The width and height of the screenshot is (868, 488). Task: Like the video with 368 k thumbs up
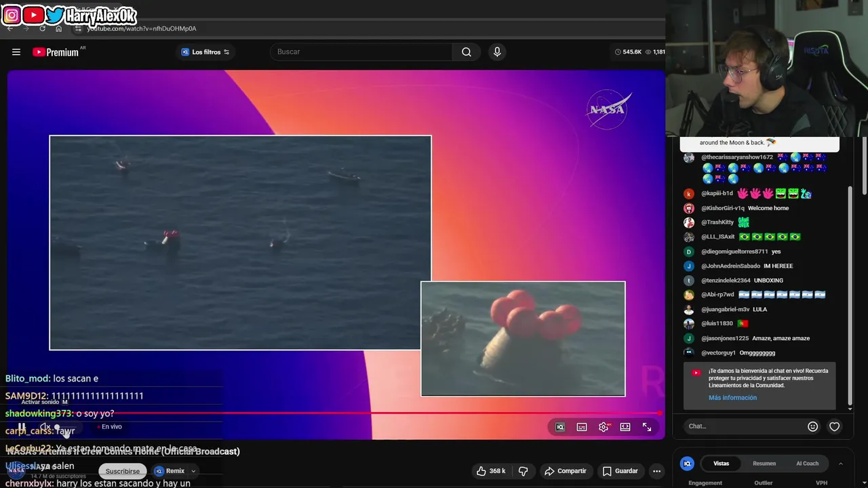(x=491, y=471)
